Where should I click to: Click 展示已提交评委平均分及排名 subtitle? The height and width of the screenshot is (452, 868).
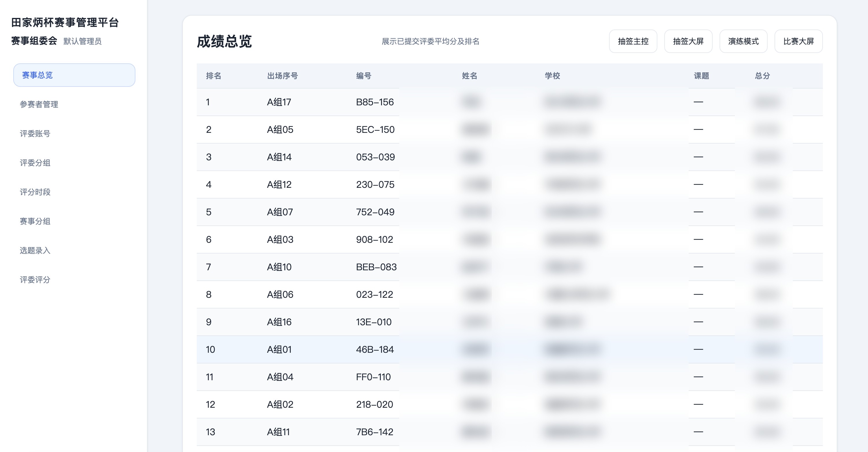(430, 41)
